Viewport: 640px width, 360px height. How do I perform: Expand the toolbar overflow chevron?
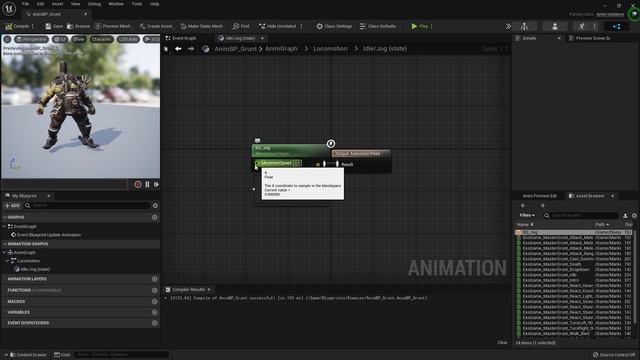[x=508, y=26]
